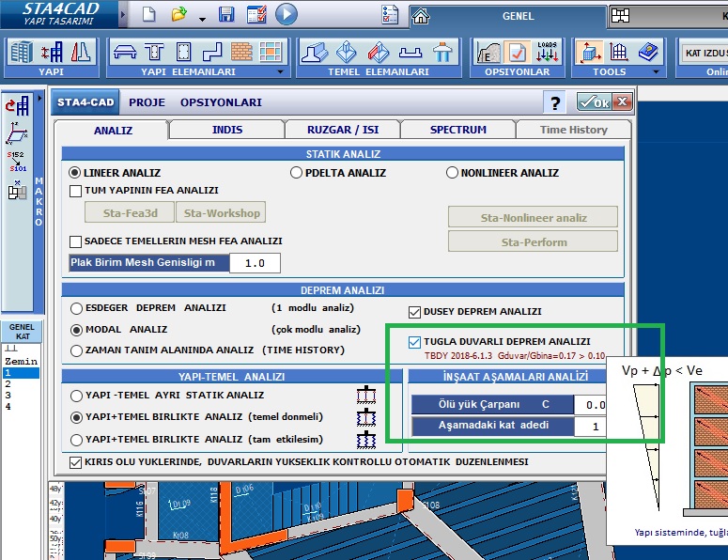Click the LOADS icon in Opsiyonlar group
Screen dimensions: 728x560
click(x=547, y=52)
